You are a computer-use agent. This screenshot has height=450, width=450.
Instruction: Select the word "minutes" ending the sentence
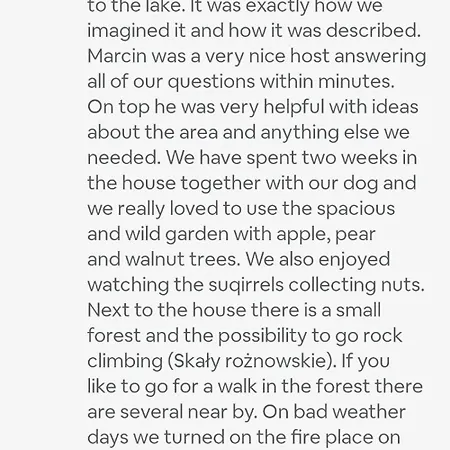coord(356,81)
